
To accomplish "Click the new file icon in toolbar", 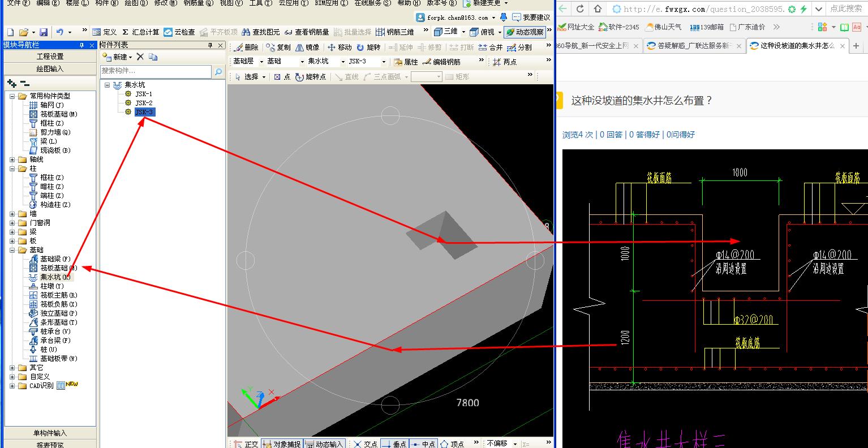I will click(x=10, y=32).
